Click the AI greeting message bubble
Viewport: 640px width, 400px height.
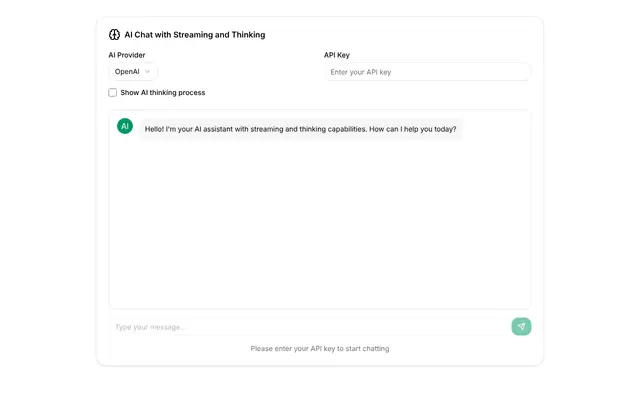[300, 129]
